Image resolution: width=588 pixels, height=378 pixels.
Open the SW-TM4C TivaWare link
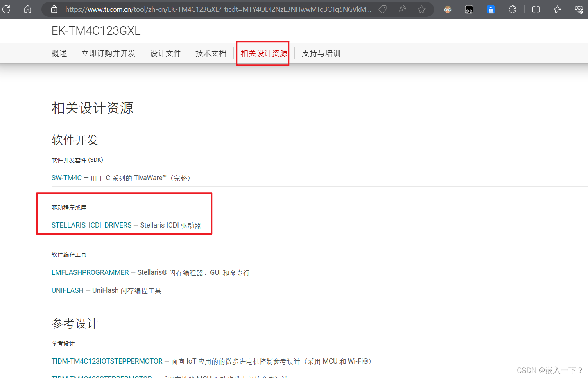pyautogui.click(x=66, y=177)
